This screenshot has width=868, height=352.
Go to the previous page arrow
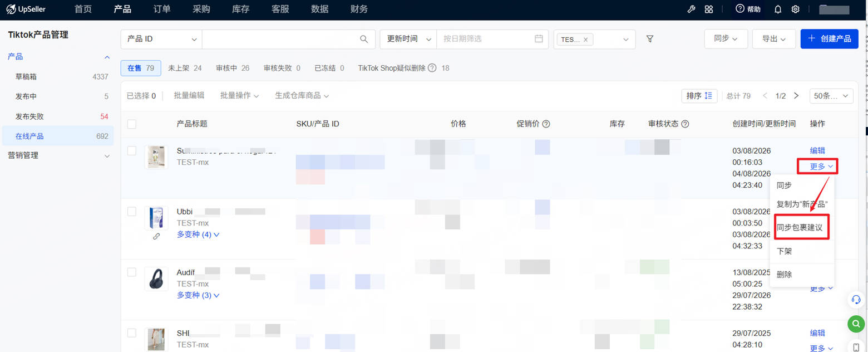765,96
